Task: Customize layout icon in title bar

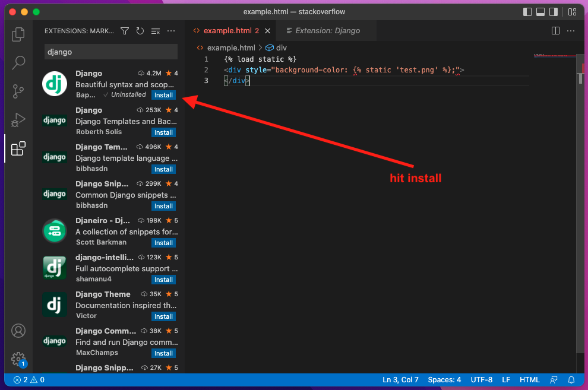Action: (572, 12)
